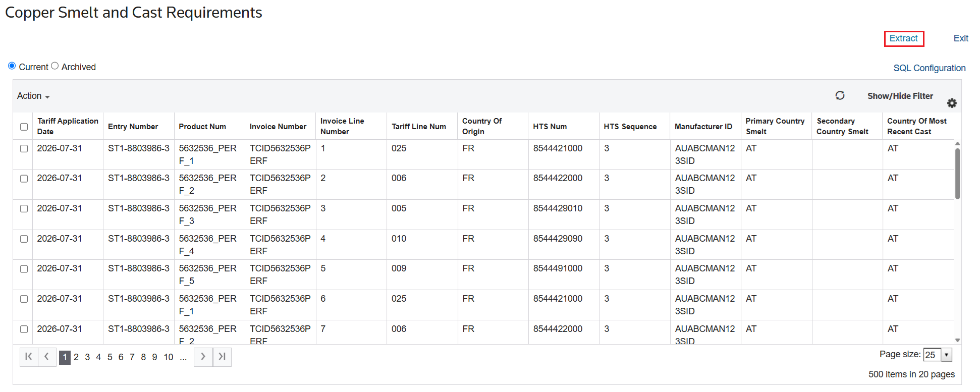Go to page 7
This screenshot has width=980, height=392.
coord(132,357)
